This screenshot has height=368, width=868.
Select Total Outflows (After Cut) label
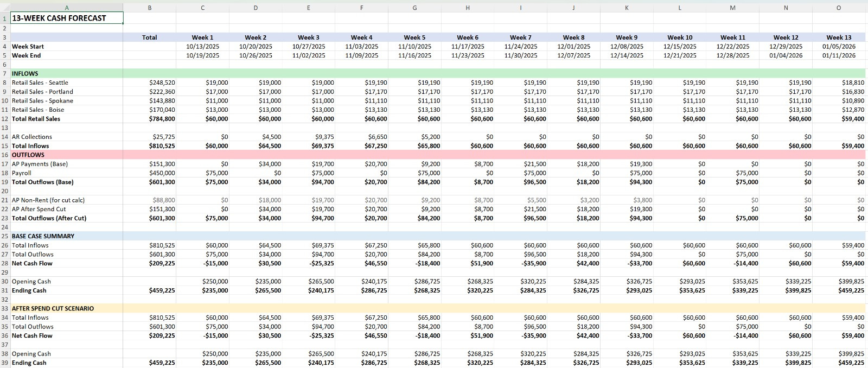tap(67, 218)
